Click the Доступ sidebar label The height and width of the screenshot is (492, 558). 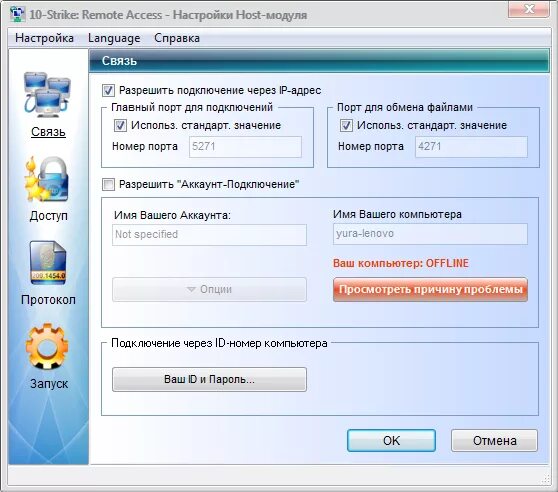[48, 216]
